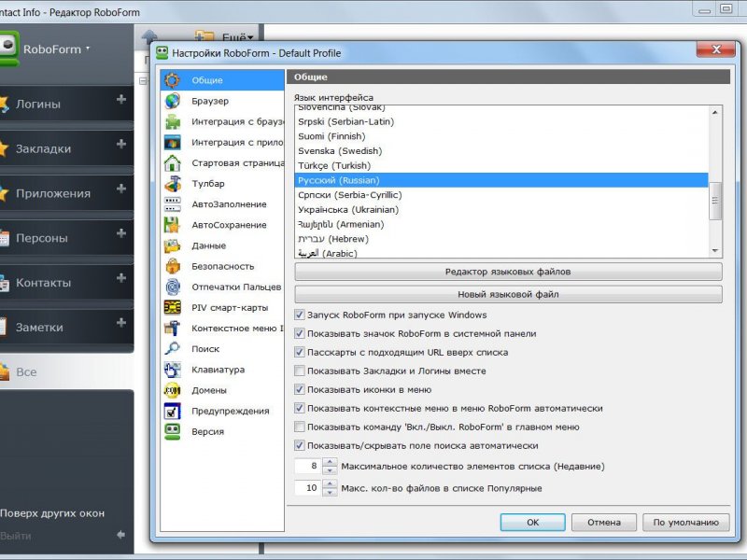
Task: Add a new note via Заметки plus
Action: (121, 323)
